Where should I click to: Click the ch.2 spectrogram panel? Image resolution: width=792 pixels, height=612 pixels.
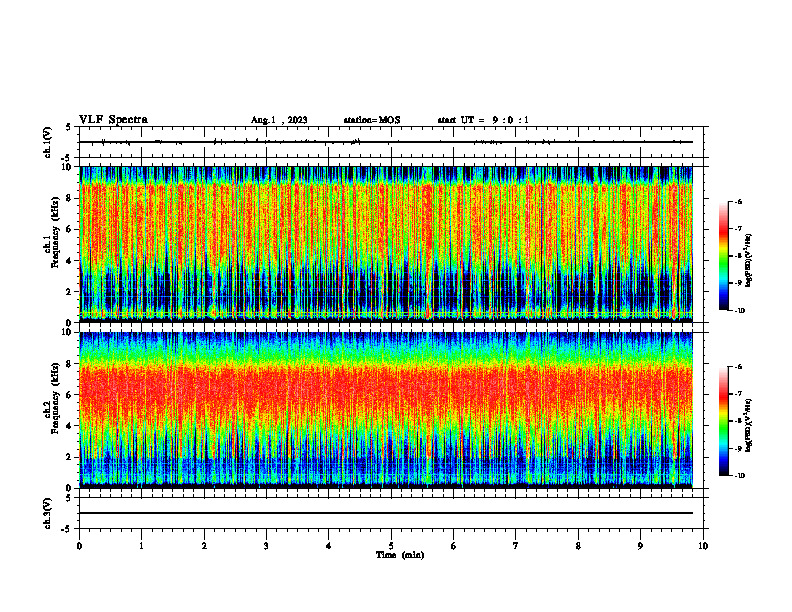(386, 410)
